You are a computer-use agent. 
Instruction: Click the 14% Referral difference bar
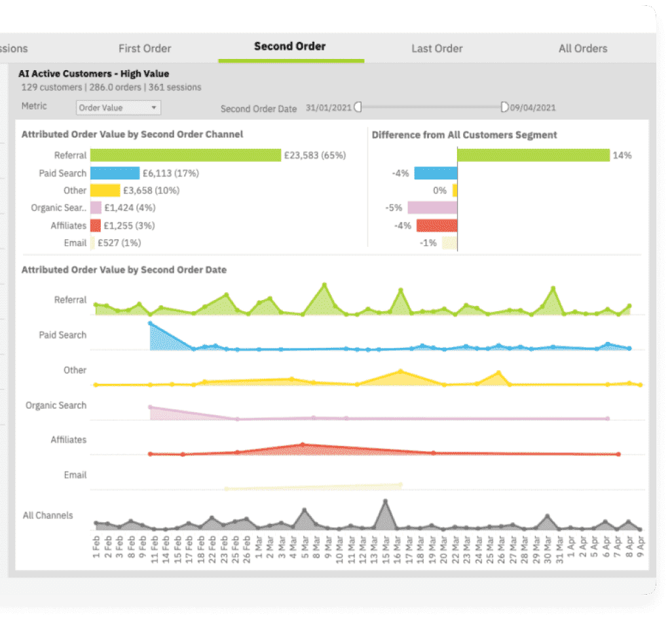click(x=534, y=155)
